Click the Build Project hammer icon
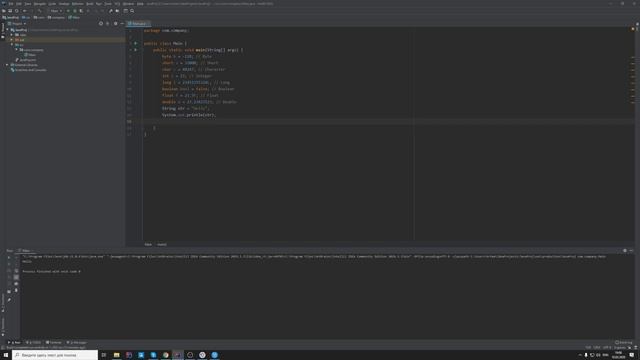This screenshot has width=640, height=360. pos(40,11)
